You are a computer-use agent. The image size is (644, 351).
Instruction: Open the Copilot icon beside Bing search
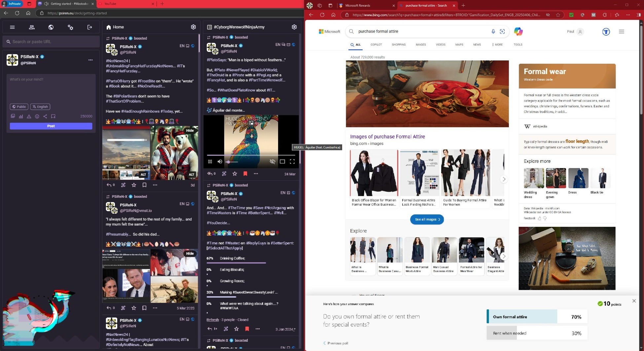(x=518, y=31)
